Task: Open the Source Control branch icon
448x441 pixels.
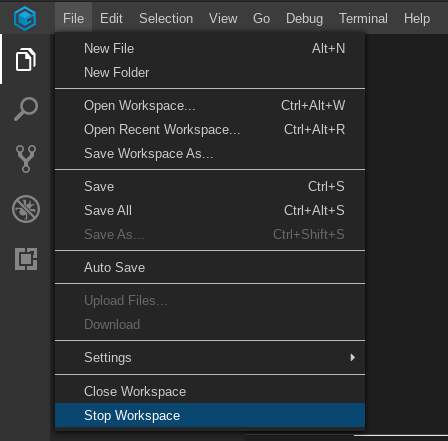Action: pyautogui.click(x=26, y=159)
